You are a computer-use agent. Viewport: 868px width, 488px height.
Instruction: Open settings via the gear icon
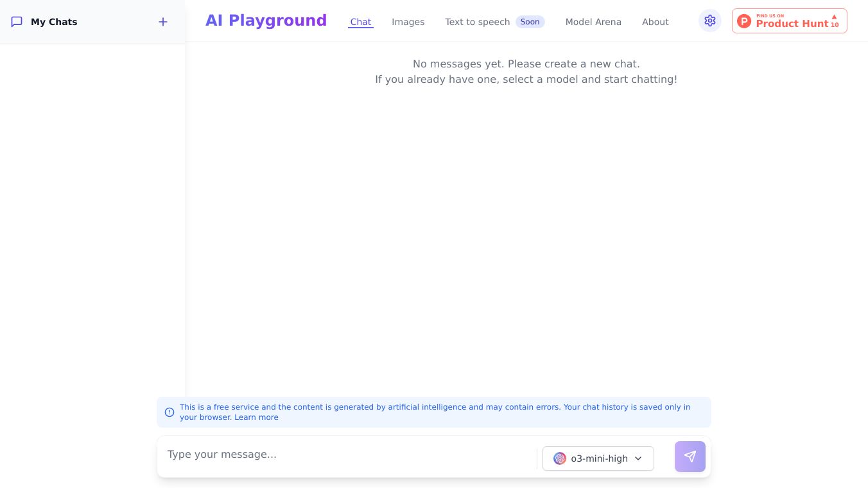point(709,21)
